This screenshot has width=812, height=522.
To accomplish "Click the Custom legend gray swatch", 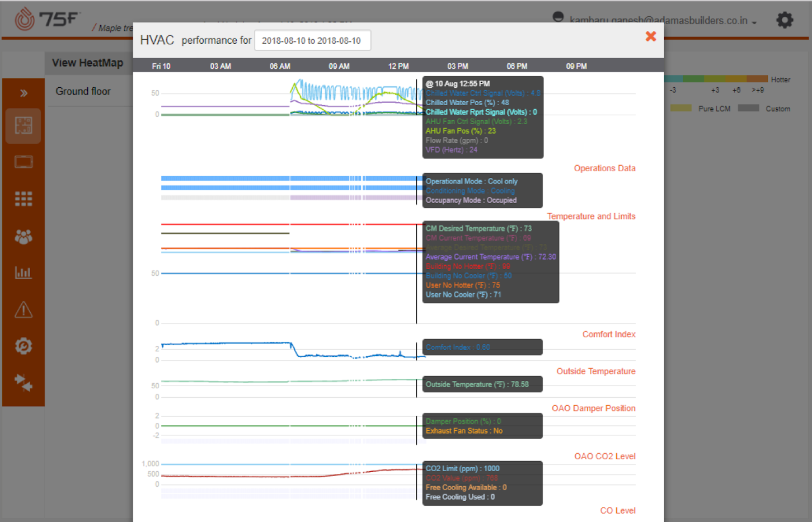I will pos(748,108).
